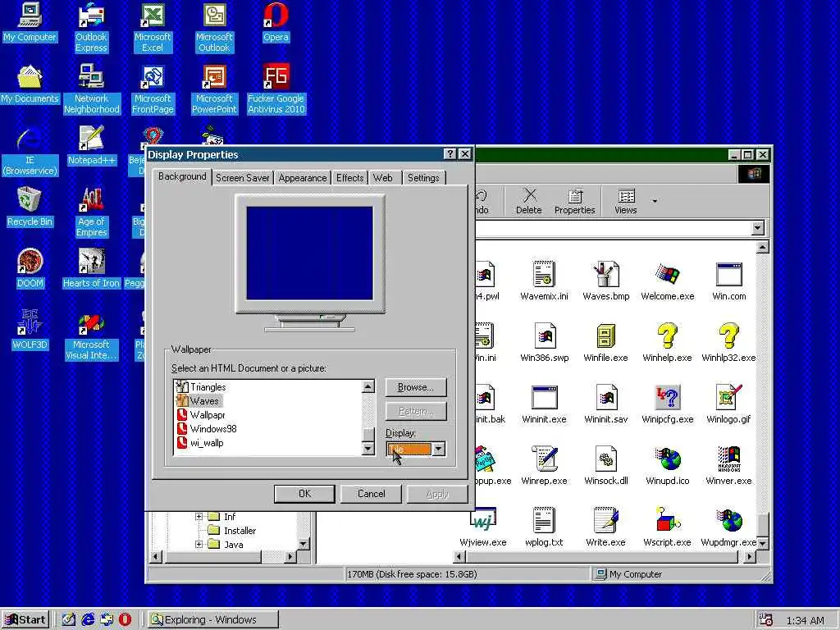
Task: Select the Microsoft FrontPage desktop shortcut
Action: (x=153, y=89)
